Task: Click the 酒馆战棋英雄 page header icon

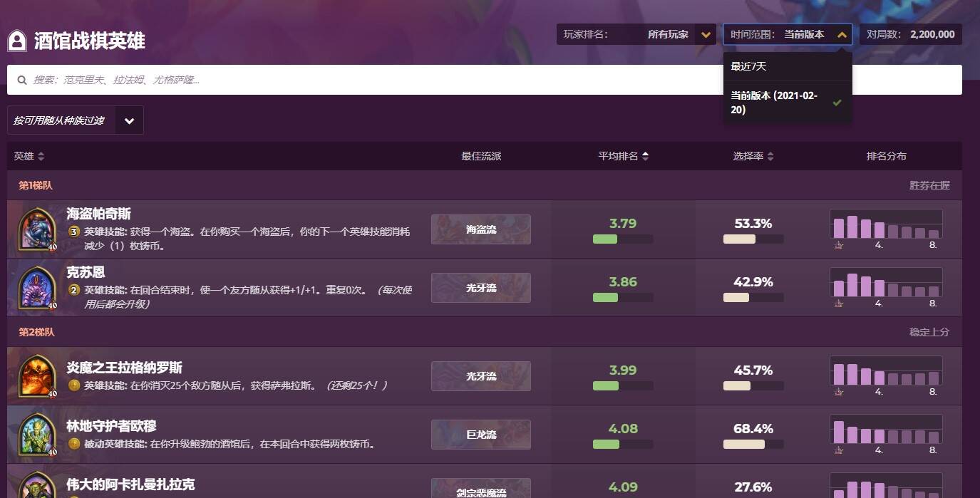Action: tap(18, 41)
